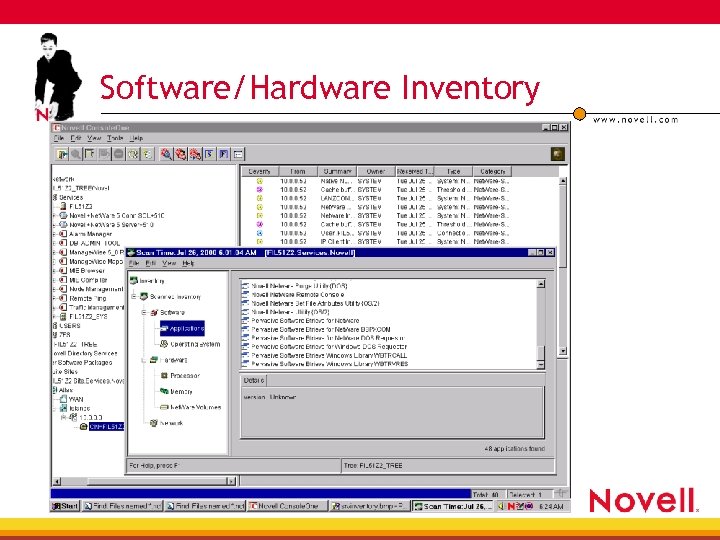The width and height of the screenshot is (720, 540).
Task: Click the dark icon at toolbar's far right
Action: point(557,154)
